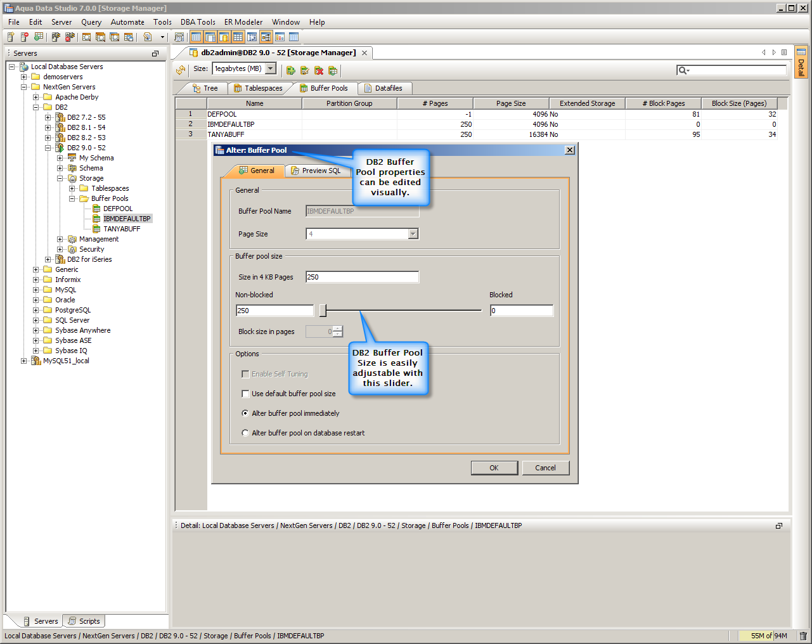The image size is (812, 644).
Task: Switch to the Datafiles tab
Action: click(383, 88)
